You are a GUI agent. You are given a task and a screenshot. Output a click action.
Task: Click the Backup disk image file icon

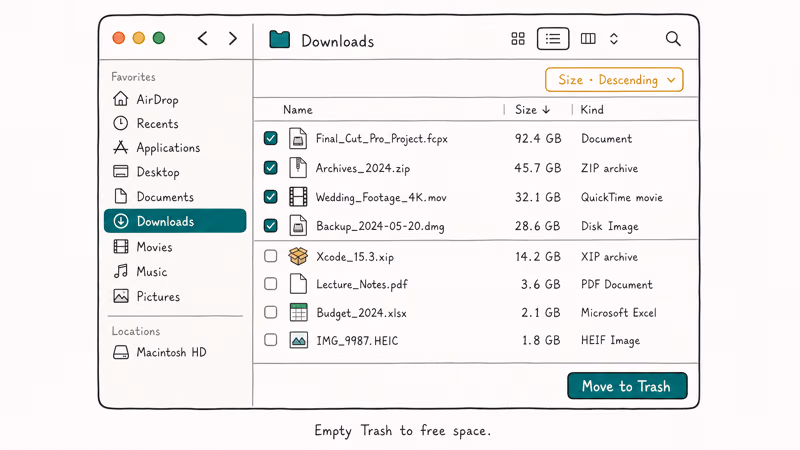[x=298, y=226]
